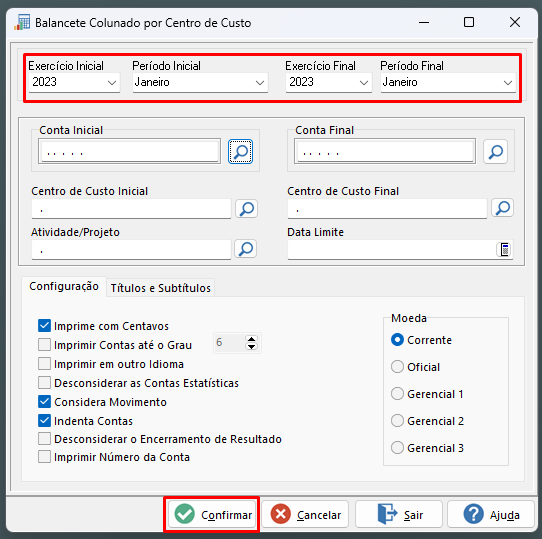Viewport: 542px width, 539px height.
Task: Enable Imprimir Número da Conta
Action: 44,457
